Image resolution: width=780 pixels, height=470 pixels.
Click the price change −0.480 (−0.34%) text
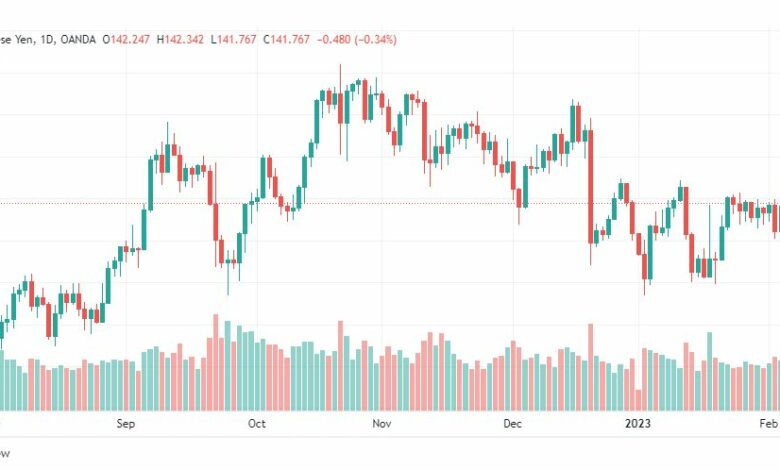click(357, 39)
